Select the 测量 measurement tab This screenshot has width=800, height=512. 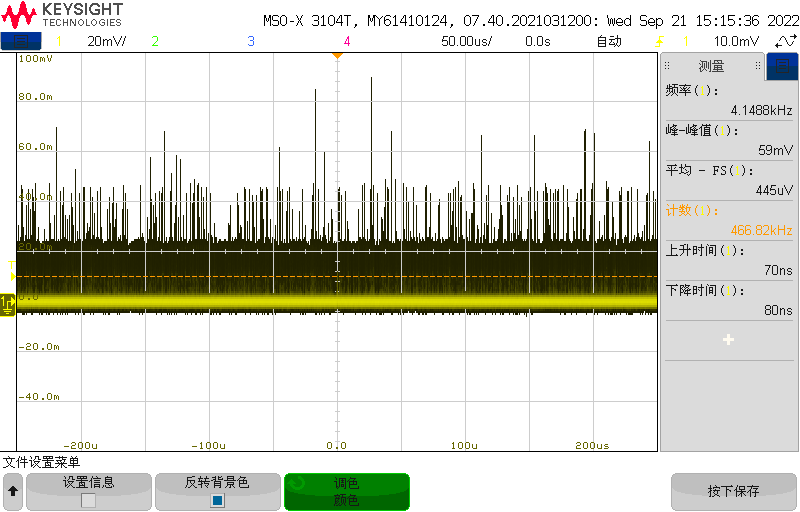tap(711, 66)
